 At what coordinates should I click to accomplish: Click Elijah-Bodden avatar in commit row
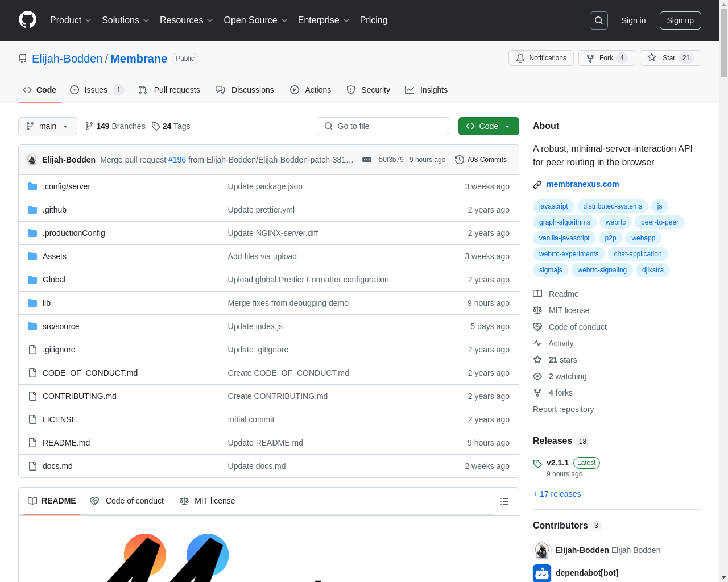32,160
